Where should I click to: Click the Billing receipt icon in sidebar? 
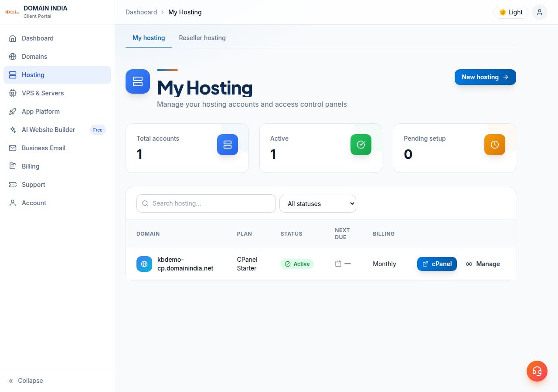13,166
